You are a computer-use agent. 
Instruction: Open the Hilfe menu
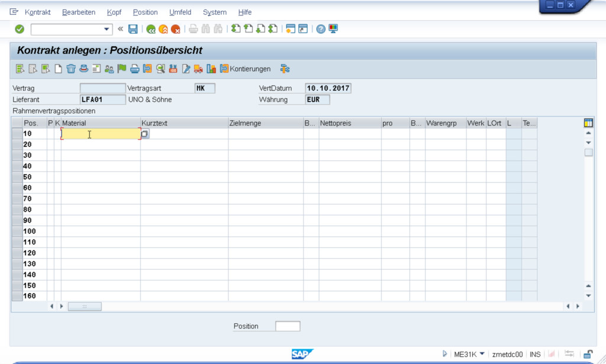(244, 12)
